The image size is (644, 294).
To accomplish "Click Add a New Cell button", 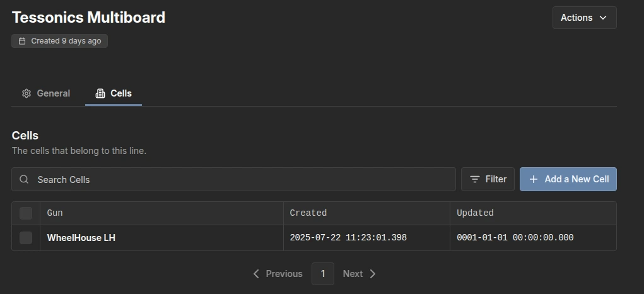I will 568,179.
